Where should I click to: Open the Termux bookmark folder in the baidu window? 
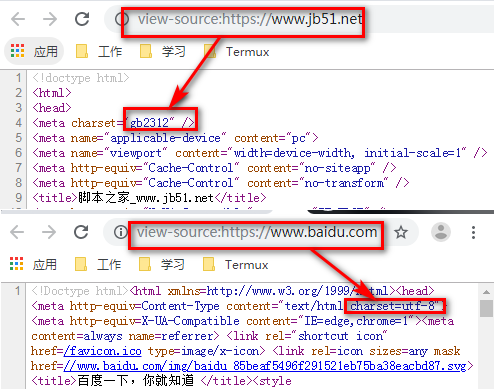pos(236,264)
